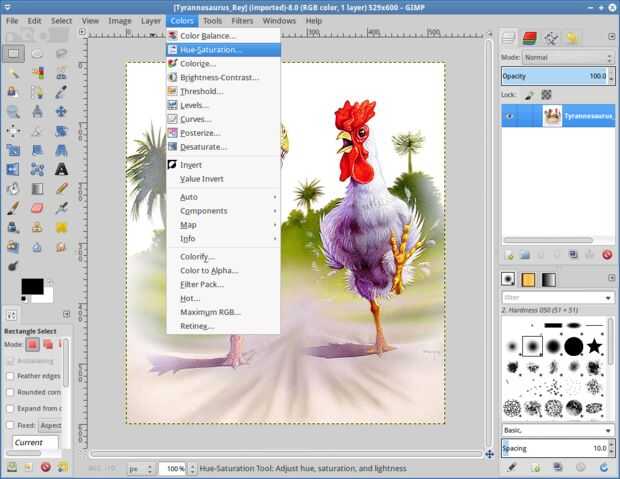Image resolution: width=620 pixels, height=479 pixels.
Task: Click the layer Opacity slider
Action: pyautogui.click(x=555, y=76)
